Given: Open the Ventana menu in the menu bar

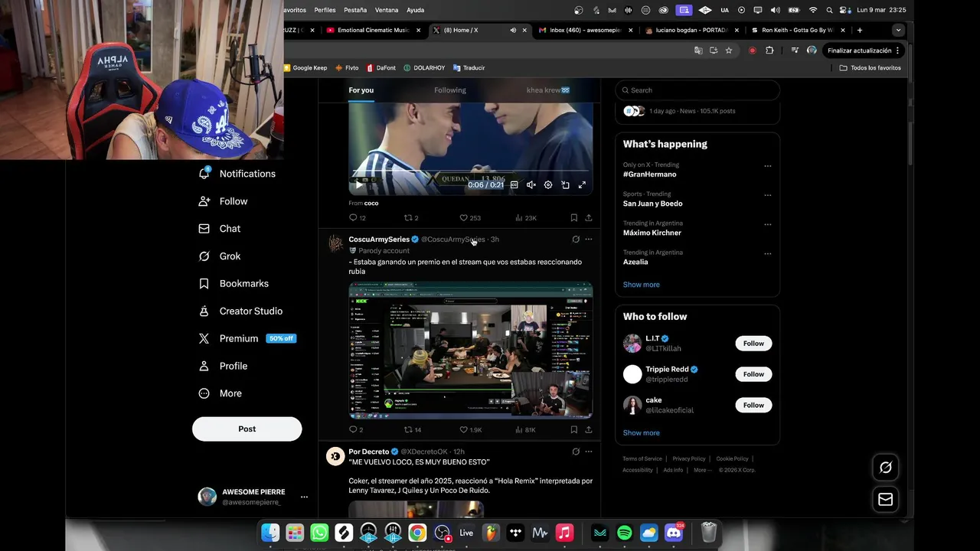Looking at the screenshot, I should click(x=387, y=10).
